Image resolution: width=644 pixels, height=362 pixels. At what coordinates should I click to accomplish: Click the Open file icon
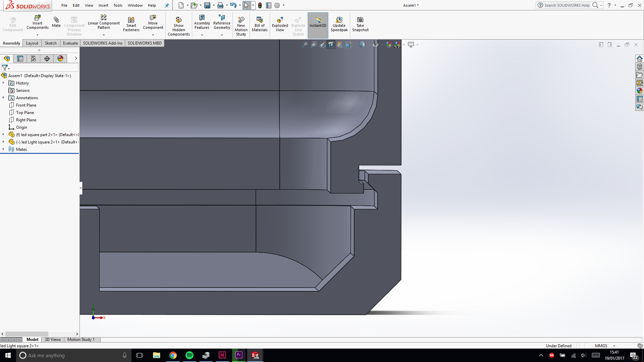[x=194, y=5]
